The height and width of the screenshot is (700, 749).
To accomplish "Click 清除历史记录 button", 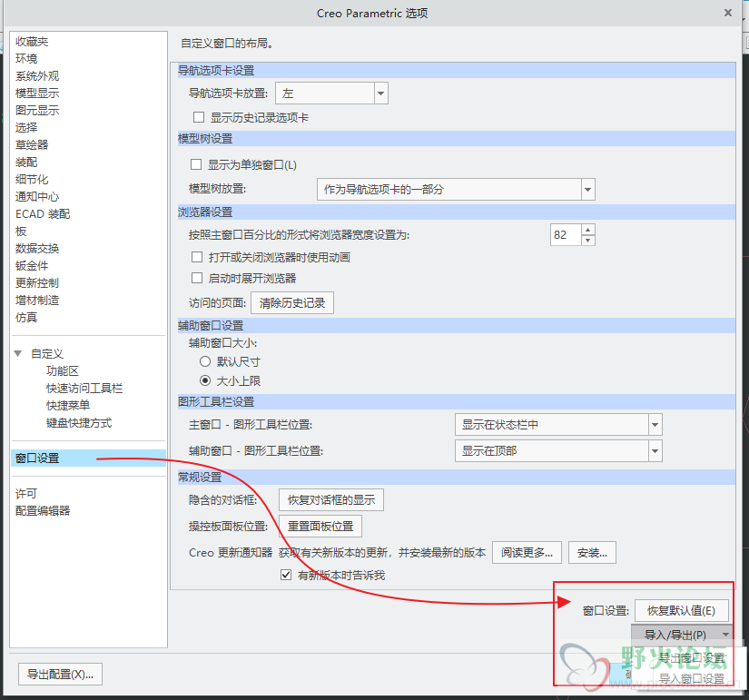I will (x=291, y=303).
